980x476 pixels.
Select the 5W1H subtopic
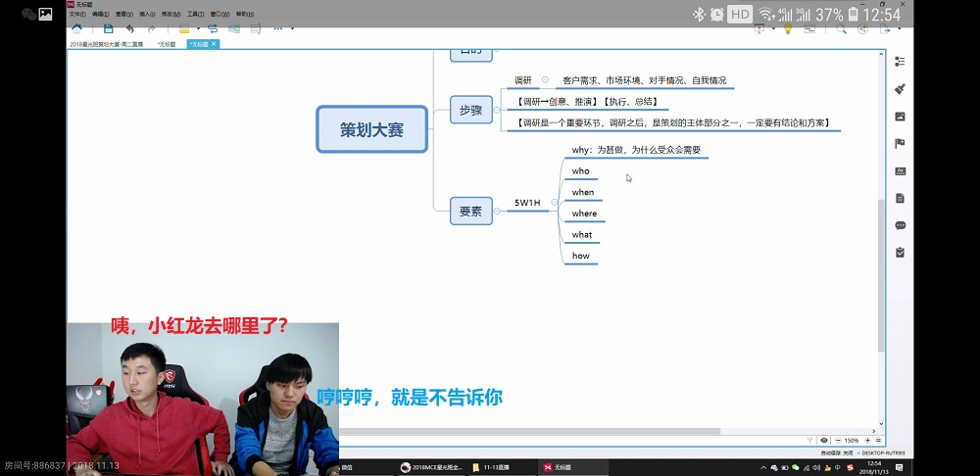coord(527,203)
